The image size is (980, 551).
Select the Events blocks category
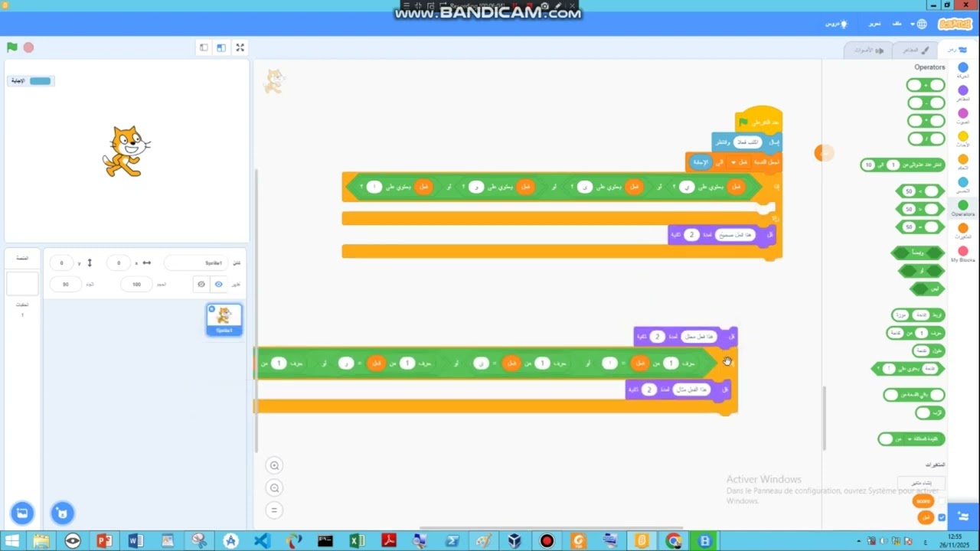coord(963,140)
